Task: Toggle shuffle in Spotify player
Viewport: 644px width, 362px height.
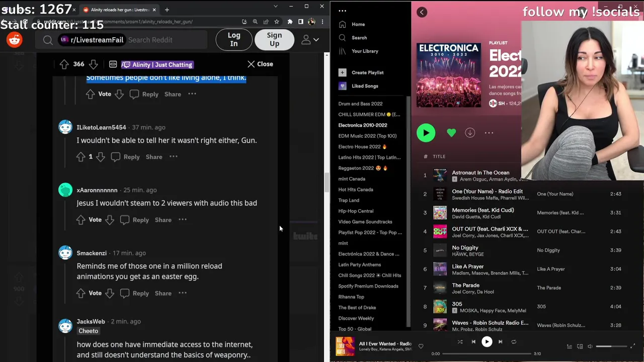Action: click(x=460, y=342)
